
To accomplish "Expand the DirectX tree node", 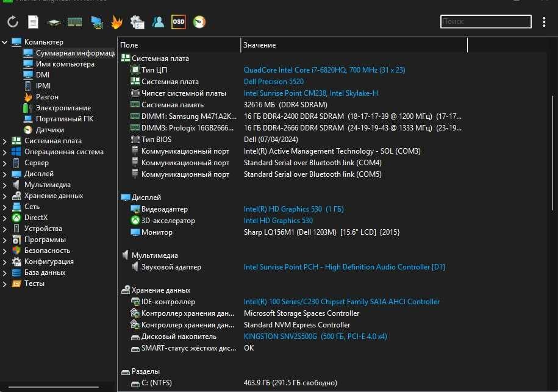I will [5, 218].
